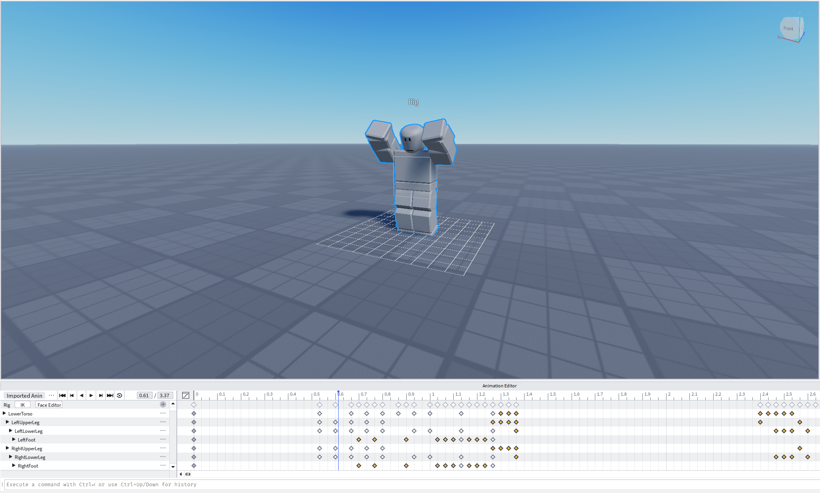
Task: Play the animation in reverse
Action: [81, 395]
